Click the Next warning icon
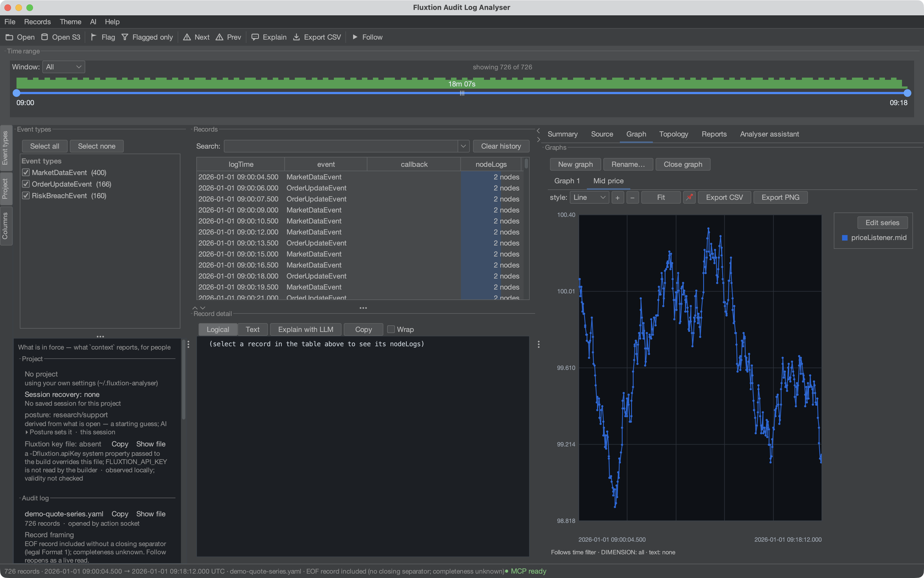Screen dimensions: 924x578 [x=187, y=37]
